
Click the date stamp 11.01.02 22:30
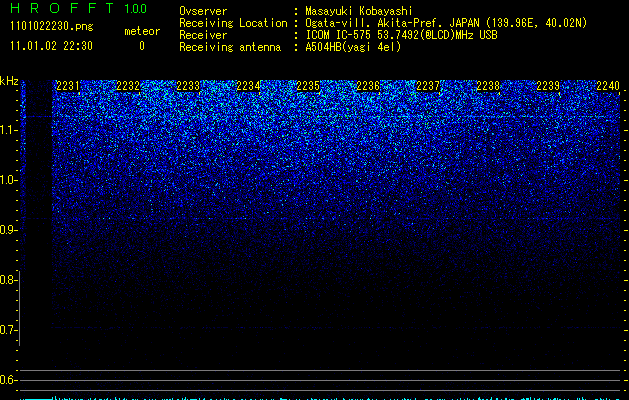[x=51, y=46]
